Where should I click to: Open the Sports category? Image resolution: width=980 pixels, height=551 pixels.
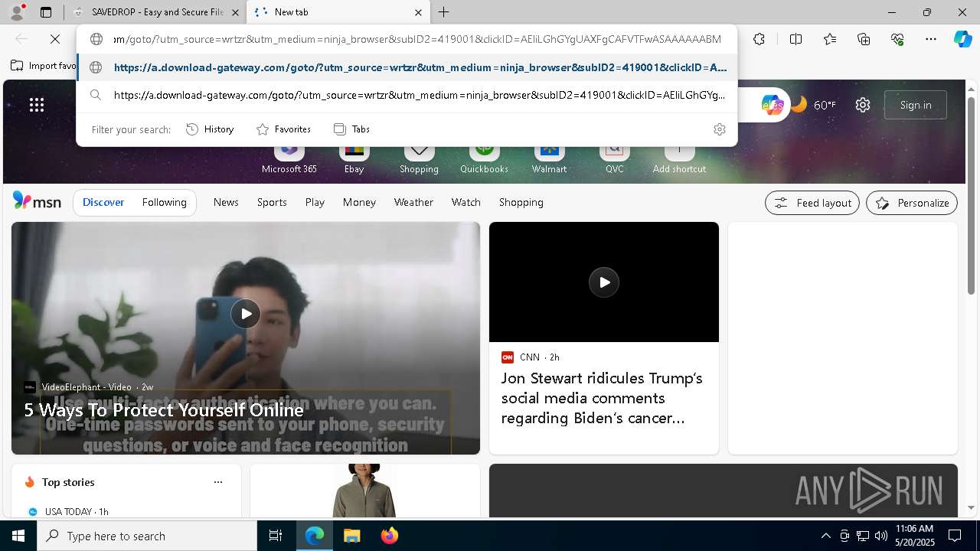(x=272, y=202)
